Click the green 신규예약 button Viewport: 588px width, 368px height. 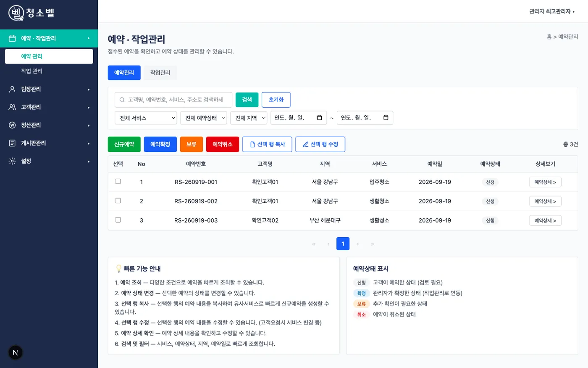click(x=124, y=144)
